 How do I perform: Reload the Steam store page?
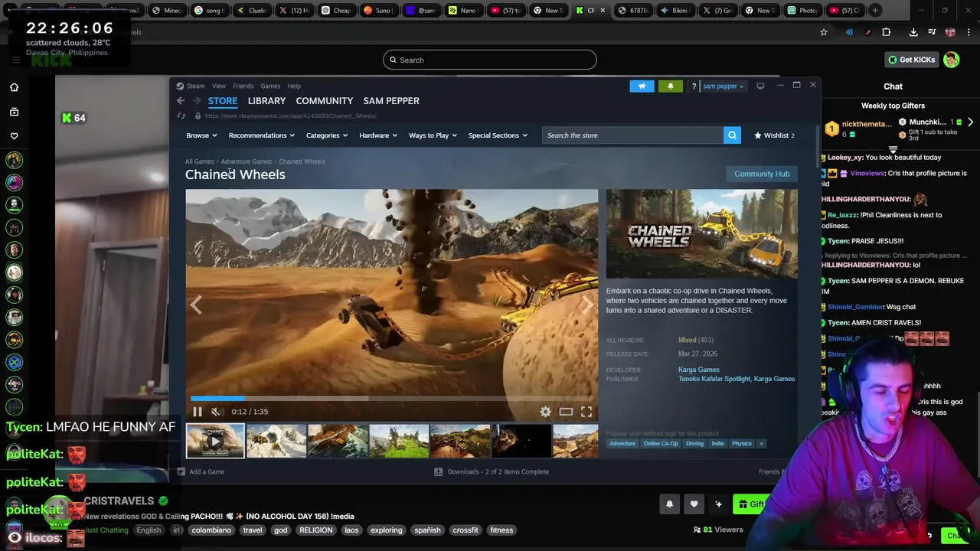[181, 116]
